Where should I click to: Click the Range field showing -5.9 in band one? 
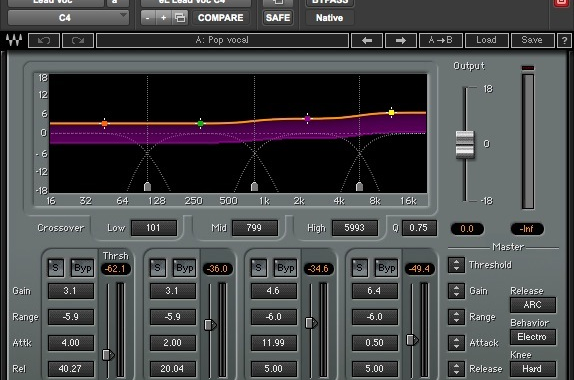click(71, 317)
